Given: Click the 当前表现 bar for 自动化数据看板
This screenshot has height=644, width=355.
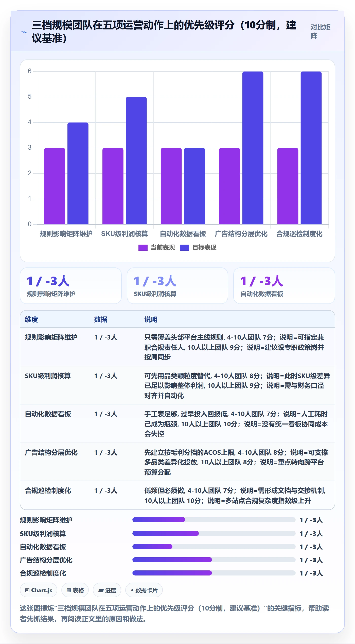Looking at the screenshot, I should (x=171, y=186).
